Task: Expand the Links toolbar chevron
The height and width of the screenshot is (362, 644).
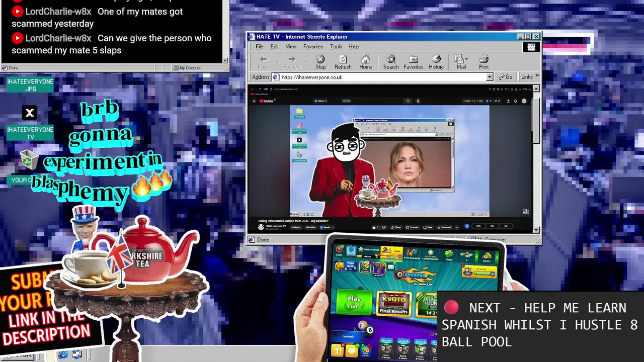Action: (537, 76)
